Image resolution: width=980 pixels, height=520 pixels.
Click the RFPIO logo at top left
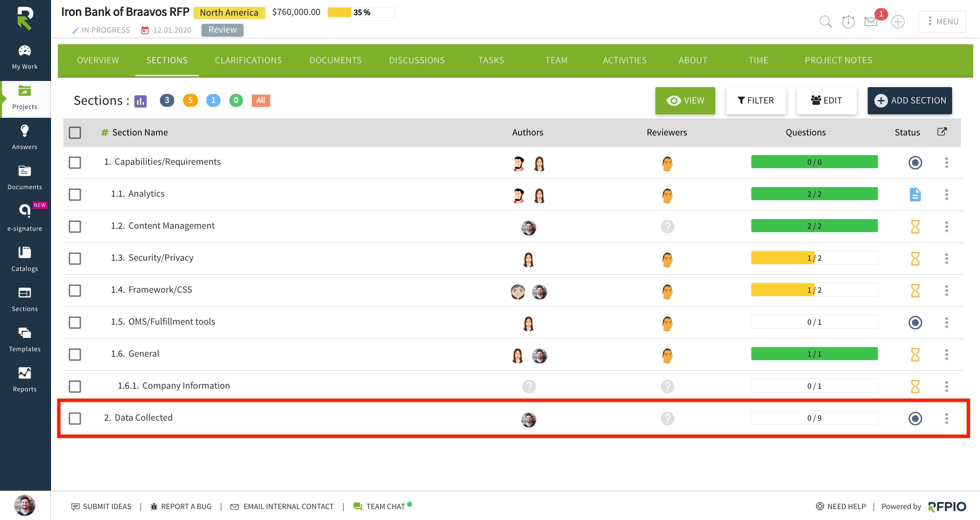pos(25,19)
